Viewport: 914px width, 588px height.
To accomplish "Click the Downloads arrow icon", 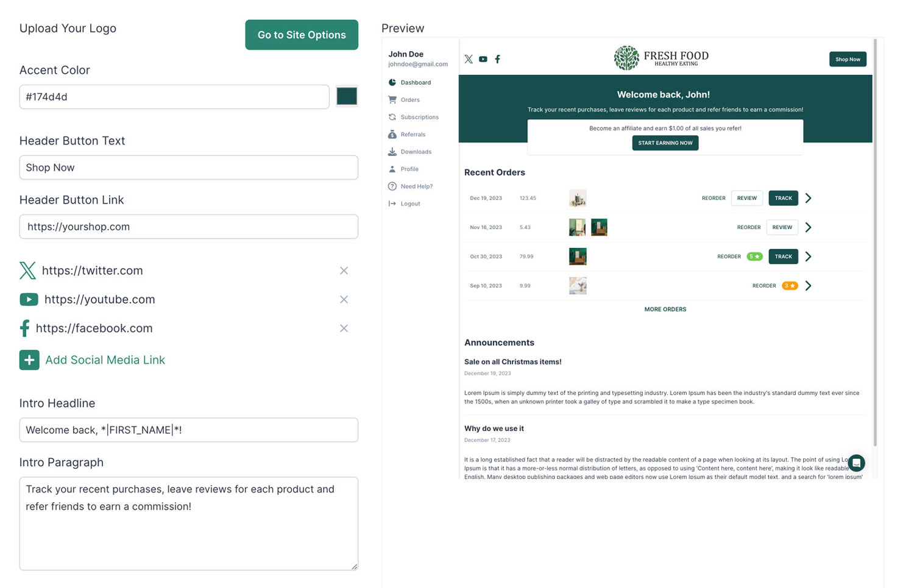I will click(x=392, y=152).
